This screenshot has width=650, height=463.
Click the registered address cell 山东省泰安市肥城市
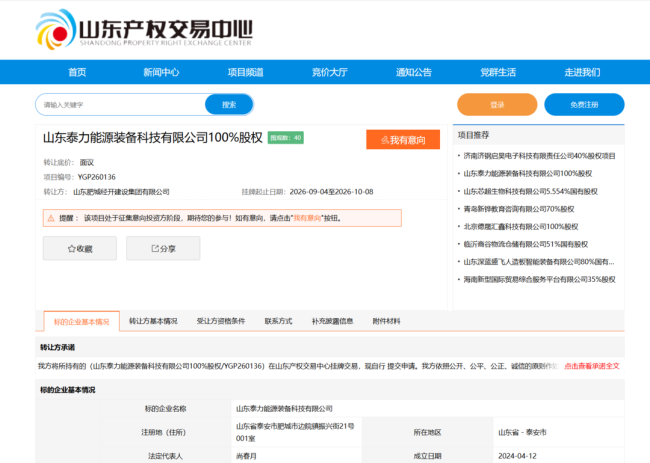pyautogui.click(x=295, y=432)
